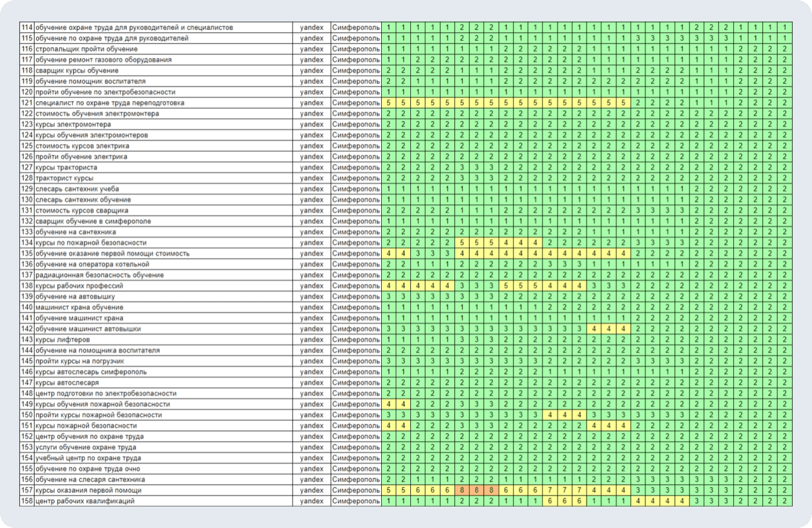812x528 pixels.
Task: Click the row number 114 cell
Action: (27, 28)
